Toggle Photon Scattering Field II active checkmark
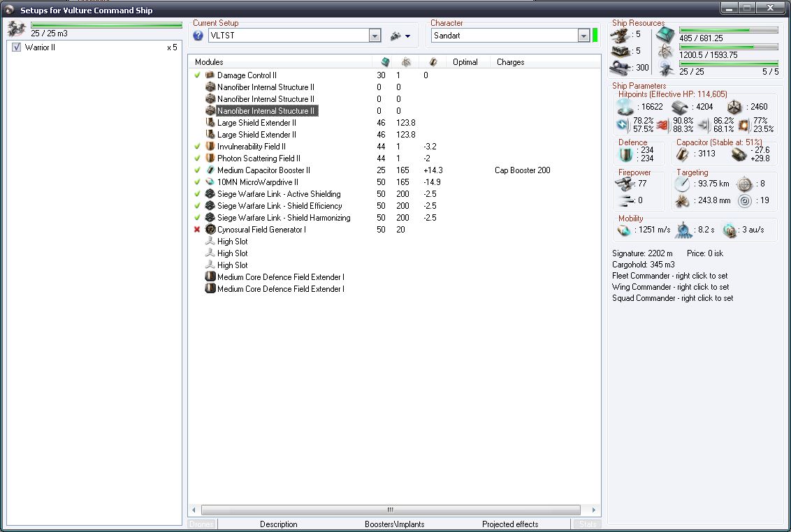This screenshot has width=791, height=532. (x=197, y=158)
